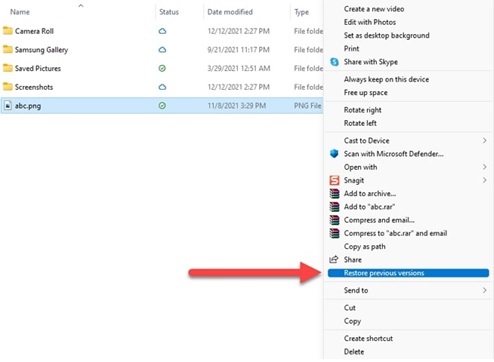Choose Free up space
Viewport: 494px width, 362px height.
pos(366,93)
